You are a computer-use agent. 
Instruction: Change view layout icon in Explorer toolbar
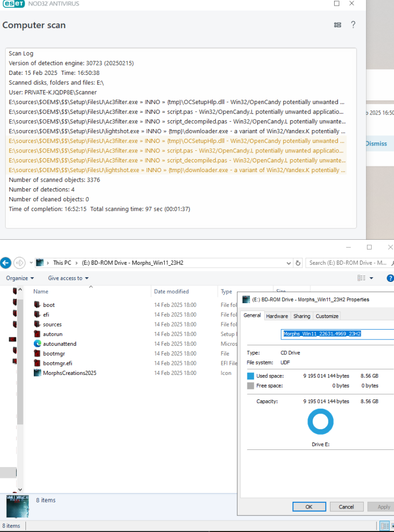tap(361, 278)
